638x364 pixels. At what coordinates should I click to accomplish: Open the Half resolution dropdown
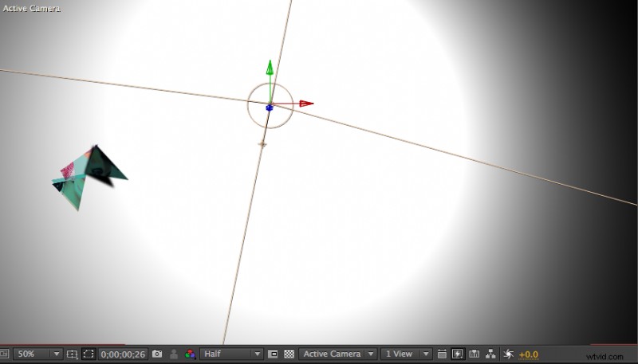click(x=231, y=354)
